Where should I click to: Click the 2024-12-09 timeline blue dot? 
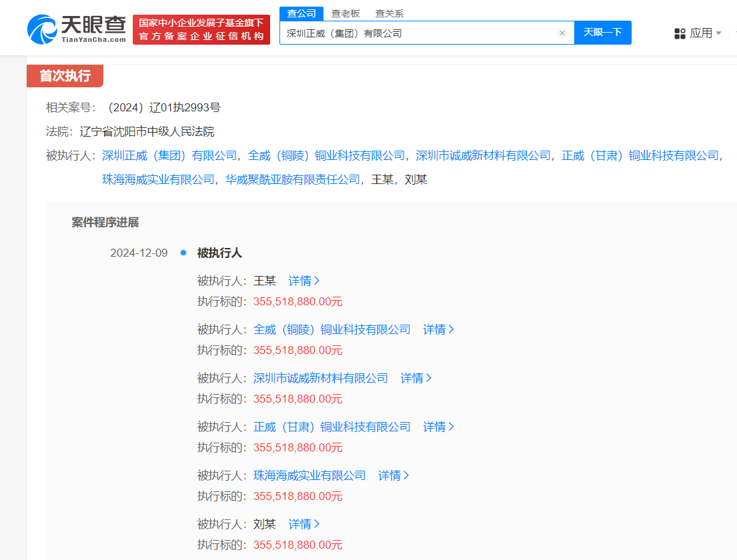183,253
